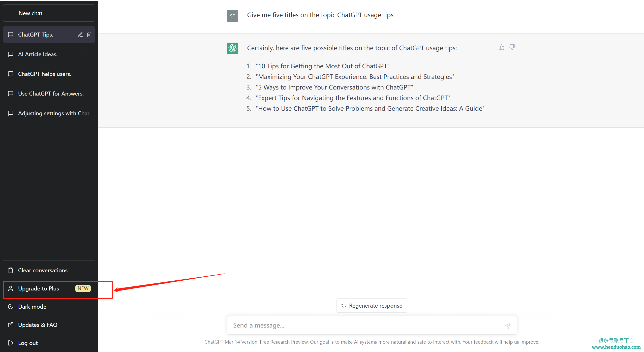Give the response a thumbs up

coord(501,47)
